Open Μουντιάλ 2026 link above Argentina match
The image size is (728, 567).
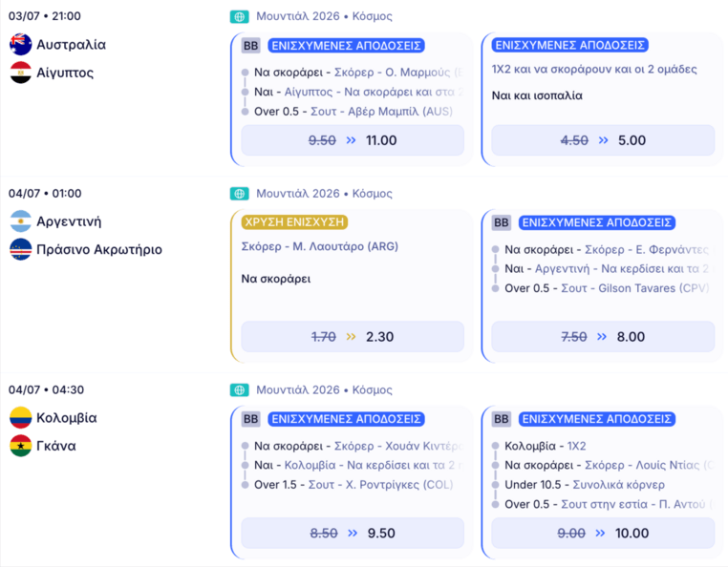click(298, 194)
